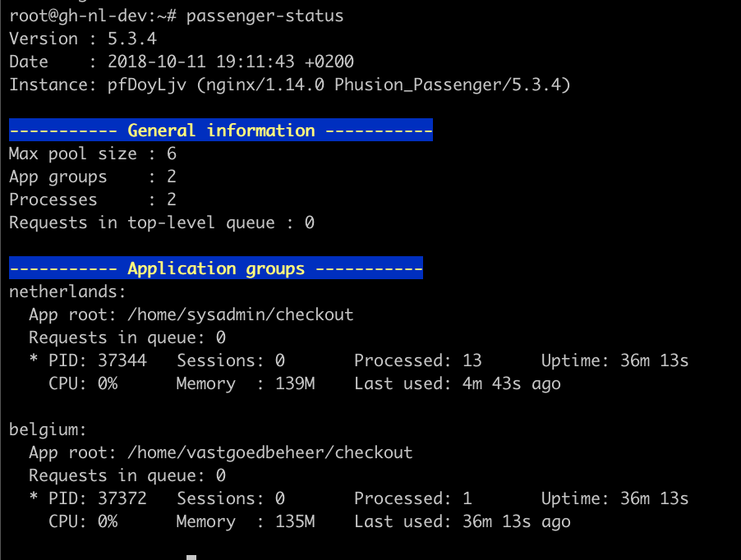Click Last used 36m 13s ago text
Viewport: 741px width, 560px height.
[463, 521]
